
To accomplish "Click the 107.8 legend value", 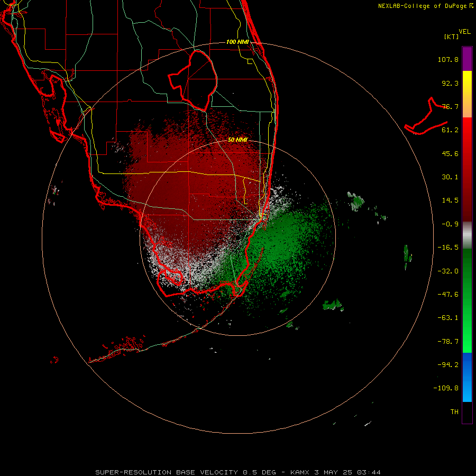I will (448, 59).
